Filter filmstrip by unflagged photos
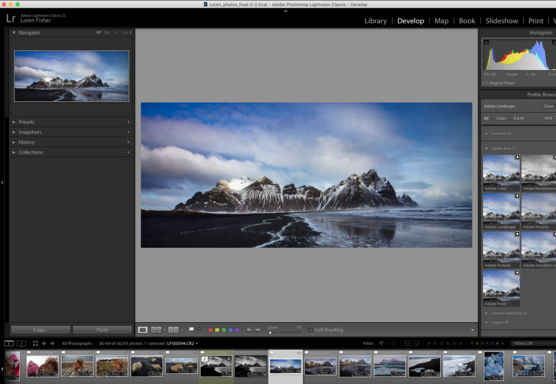Screen dimensions: 556x384 click(388, 343)
